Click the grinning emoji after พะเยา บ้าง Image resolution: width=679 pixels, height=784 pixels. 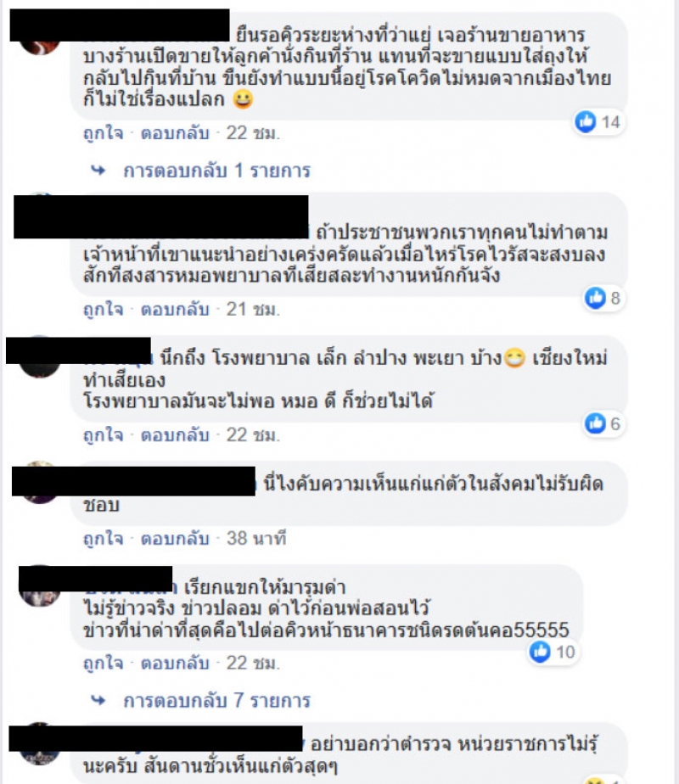click(514, 358)
